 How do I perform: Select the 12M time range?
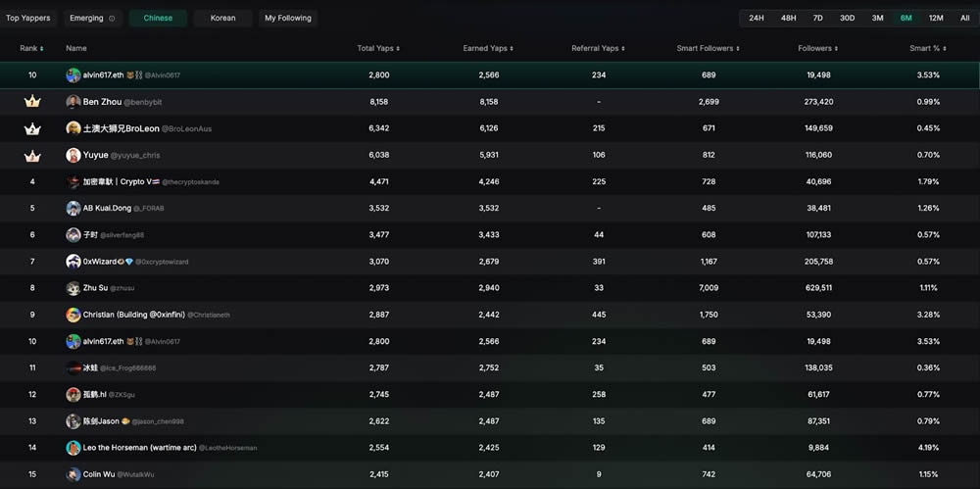click(x=936, y=19)
